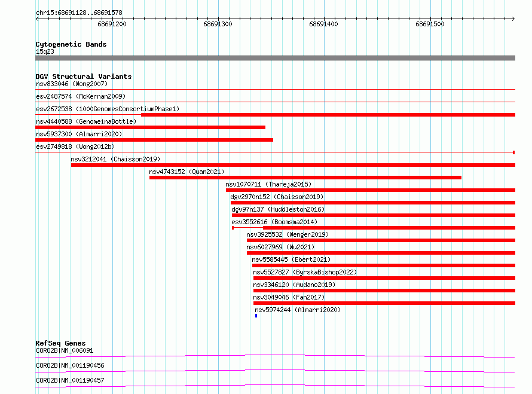Viewport: 532px width, 394px height.
Task: Open esv2672538 (1000GenomesConsortiumPhase1) variant
Action: point(108,109)
